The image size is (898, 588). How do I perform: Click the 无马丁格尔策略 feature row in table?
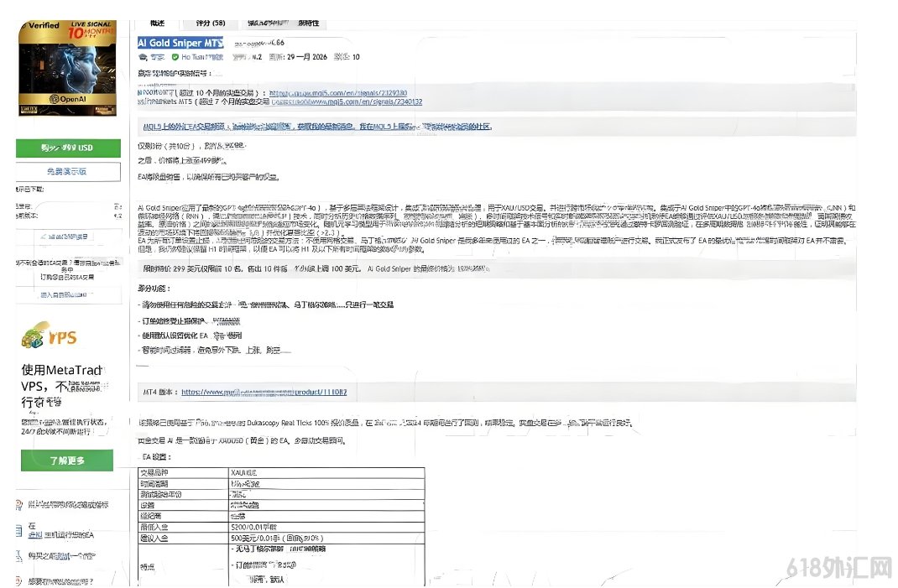[279, 549]
